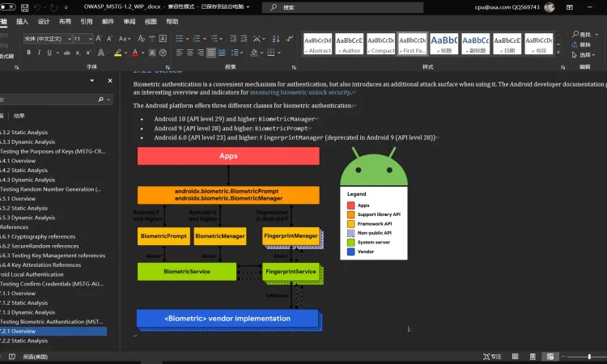Toggle italic formatting
Image resolution: width=607 pixels, height=364 pixels.
(x=39, y=53)
